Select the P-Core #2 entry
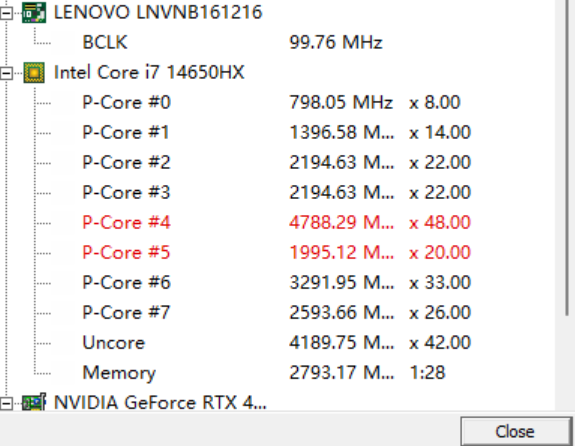Screen dimensions: 575x446 [x=127, y=162]
